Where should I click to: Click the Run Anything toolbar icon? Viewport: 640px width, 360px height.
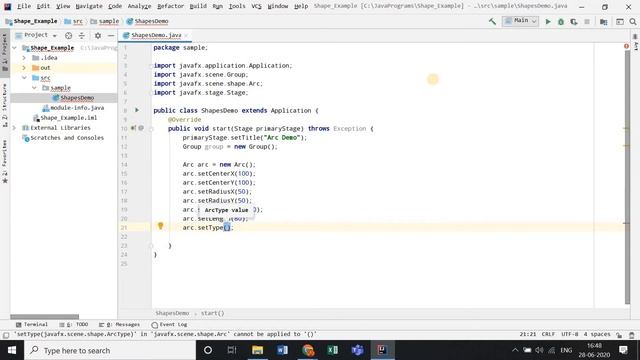[620, 22]
